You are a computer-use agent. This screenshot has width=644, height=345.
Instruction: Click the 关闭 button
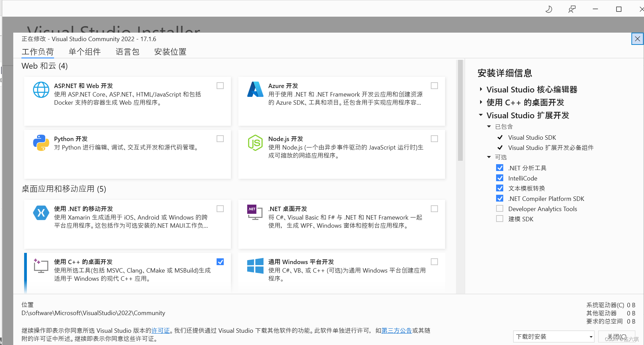tap(617, 337)
